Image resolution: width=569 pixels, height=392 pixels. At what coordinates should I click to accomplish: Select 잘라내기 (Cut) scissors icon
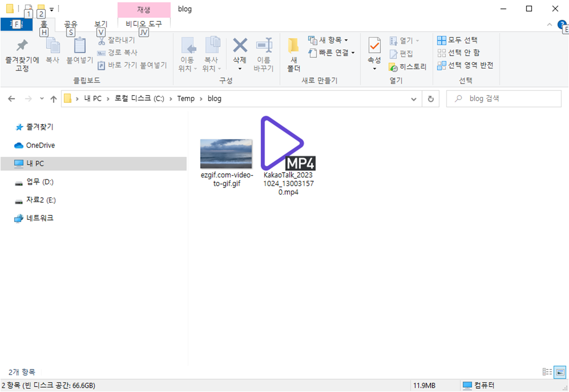102,40
